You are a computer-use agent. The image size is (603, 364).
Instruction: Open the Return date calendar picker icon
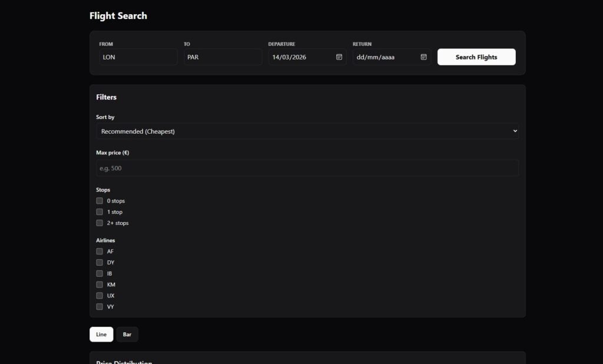423,57
